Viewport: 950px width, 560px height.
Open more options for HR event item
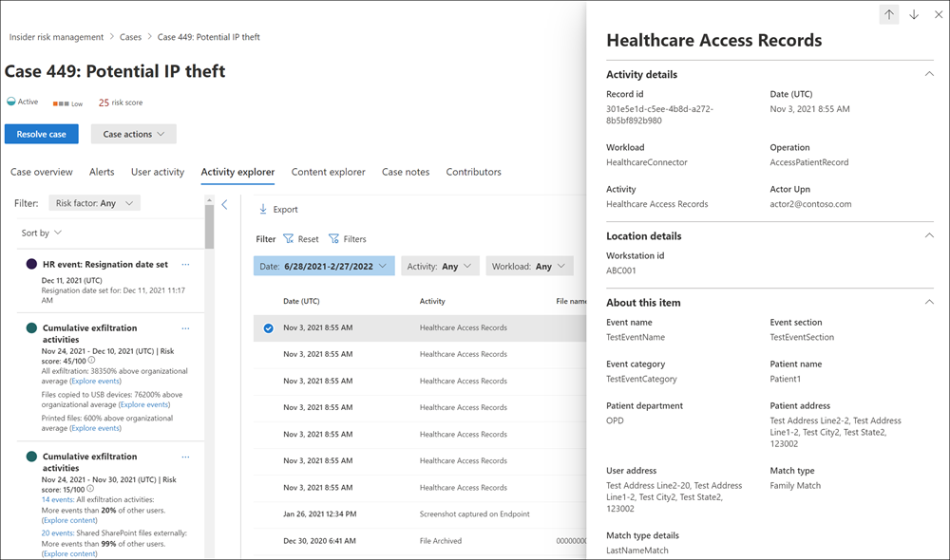pyautogui.click(x=185, y=264)
